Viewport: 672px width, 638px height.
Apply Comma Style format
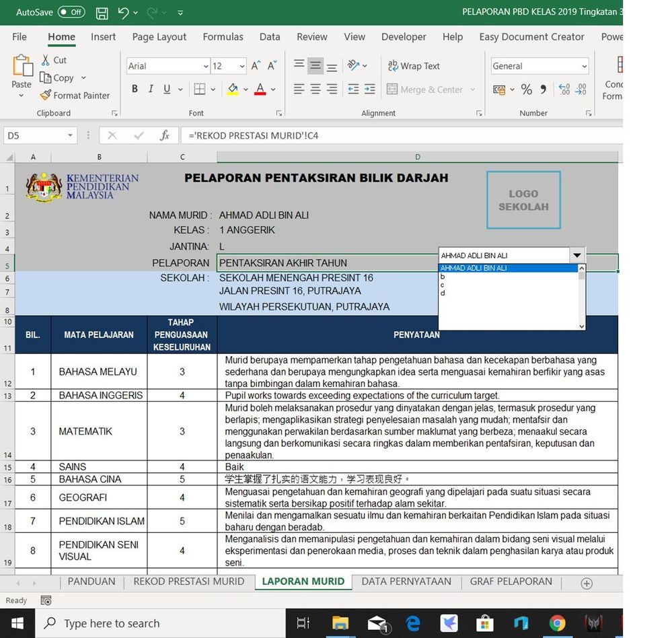pos(543,90)
